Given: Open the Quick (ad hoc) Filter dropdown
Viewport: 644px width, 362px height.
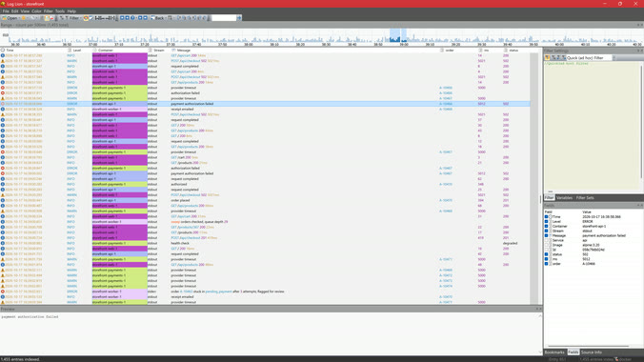Looking at the screenshot, I should 614,58.
